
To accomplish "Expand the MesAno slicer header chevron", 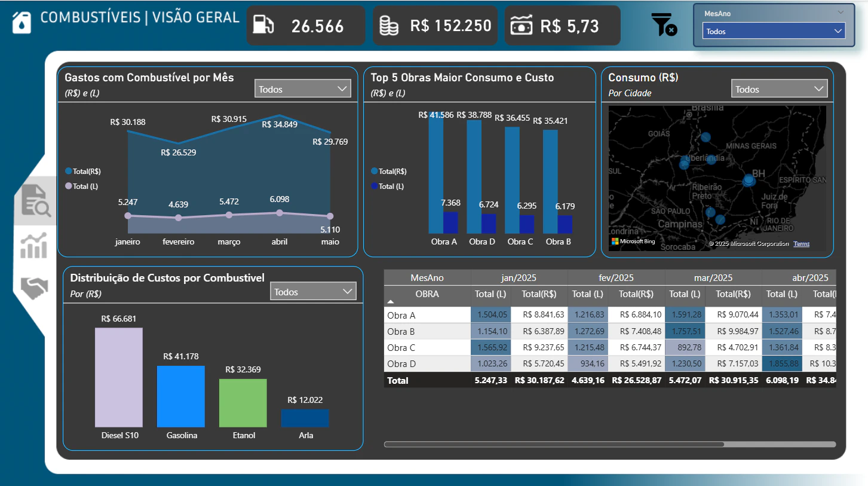I will tap(841, 12).
